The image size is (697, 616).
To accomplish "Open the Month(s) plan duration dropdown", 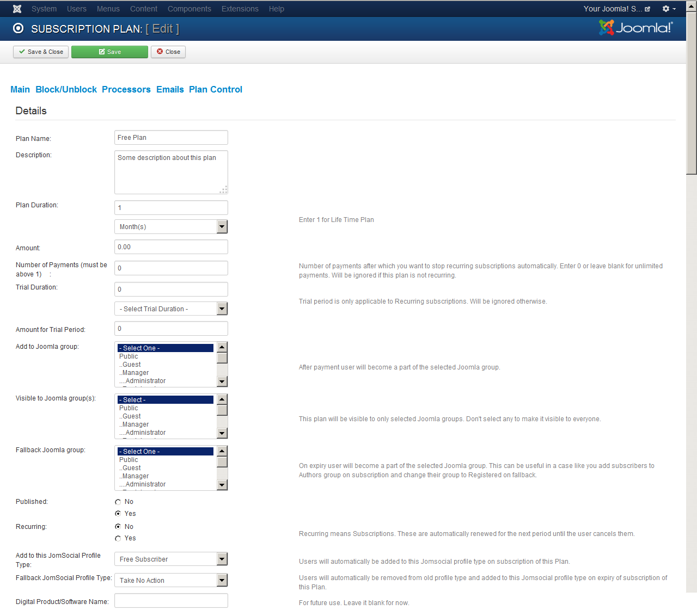I will pos(170,227).
